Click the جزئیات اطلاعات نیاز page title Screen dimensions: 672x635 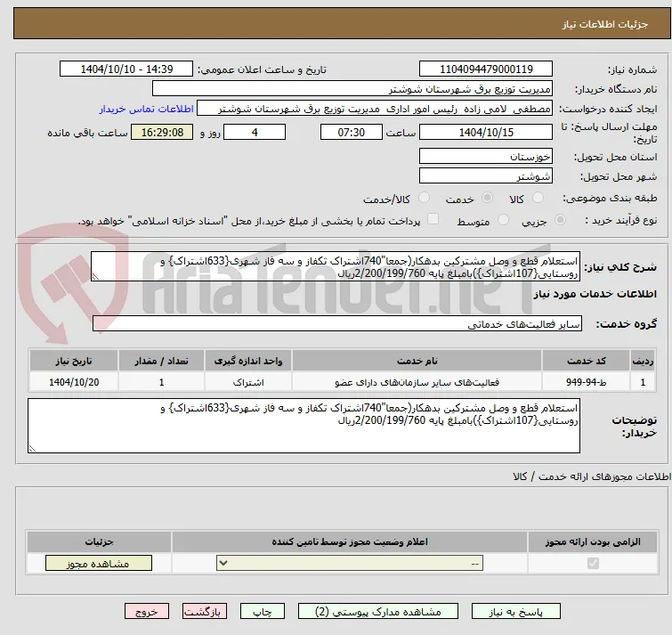pyautogui.click(x=605, y=24)
